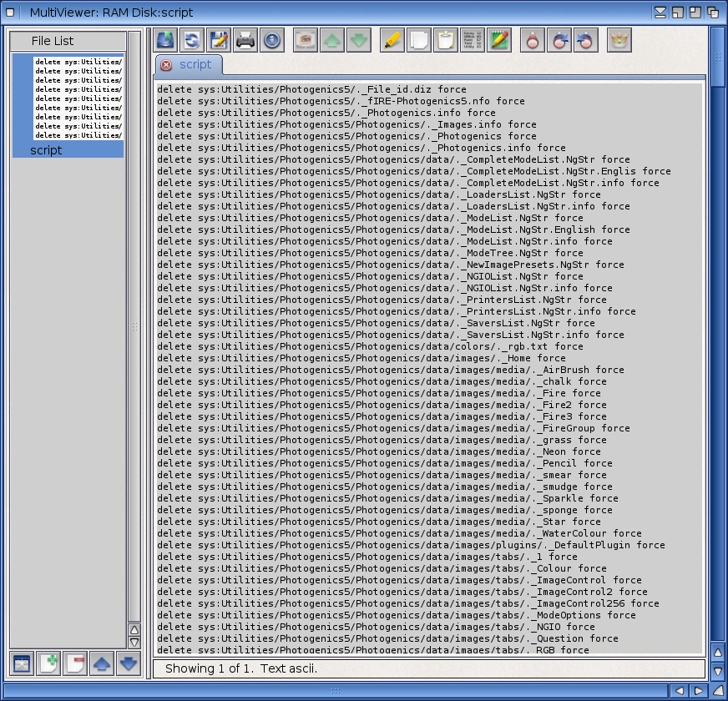Click the window title 'MultiViewer: RAM Disk:script'
This screenshot has height=701, width=728.
point(111,13)
